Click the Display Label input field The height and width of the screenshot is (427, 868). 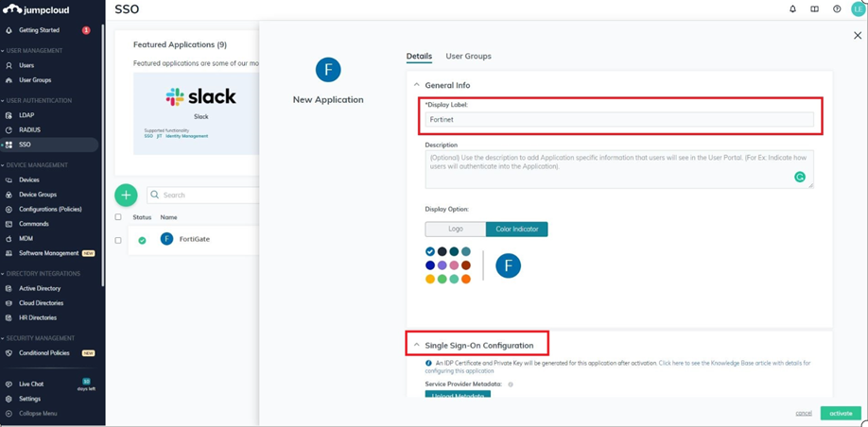point(619,120)
